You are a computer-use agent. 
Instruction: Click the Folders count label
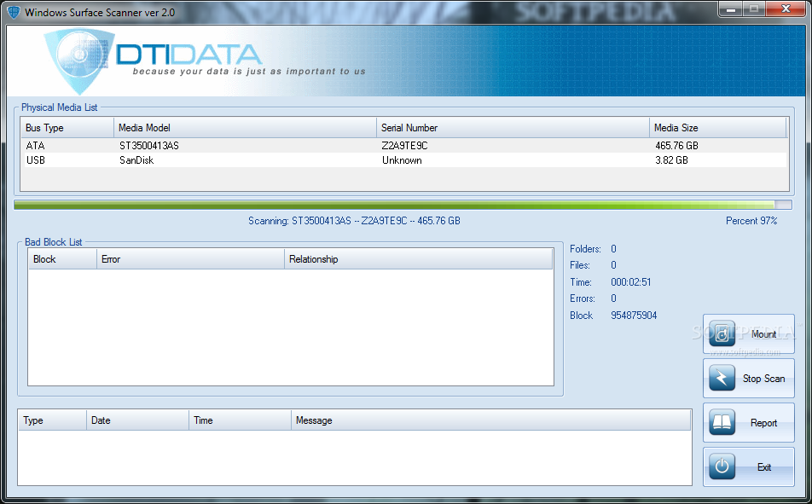tap(585, 249)
